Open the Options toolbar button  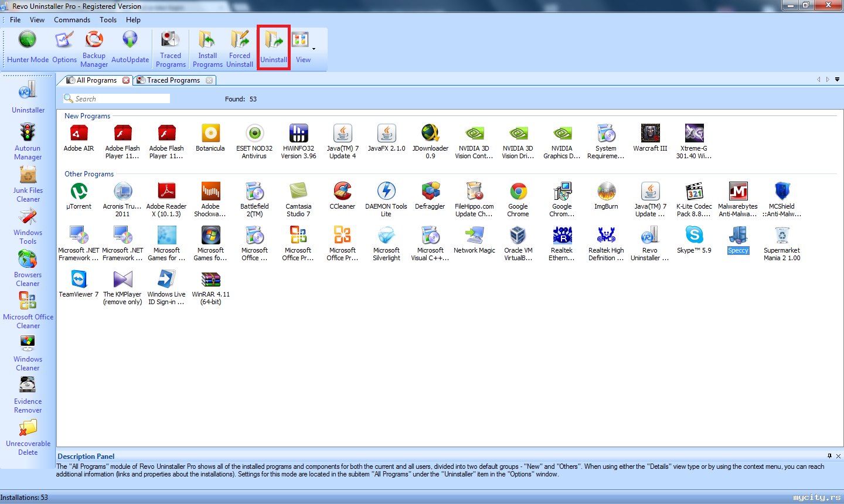64,47
